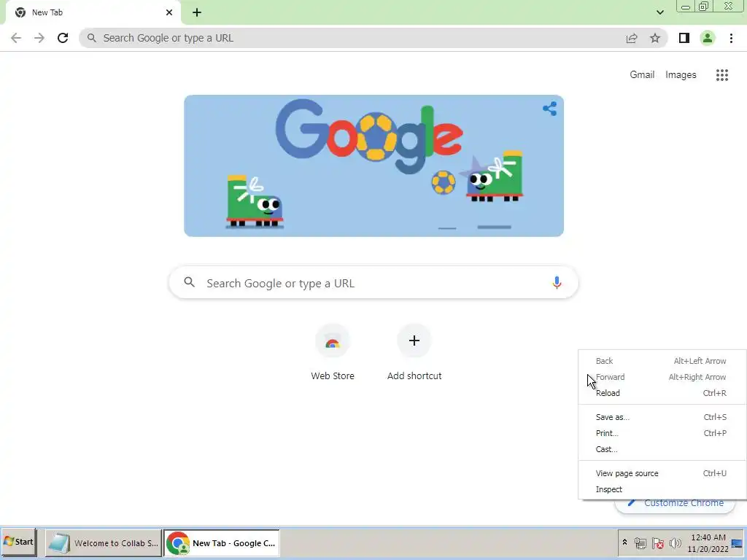Bookmark this tab with the star icon
747x560 pixels.
coord(655,38)
